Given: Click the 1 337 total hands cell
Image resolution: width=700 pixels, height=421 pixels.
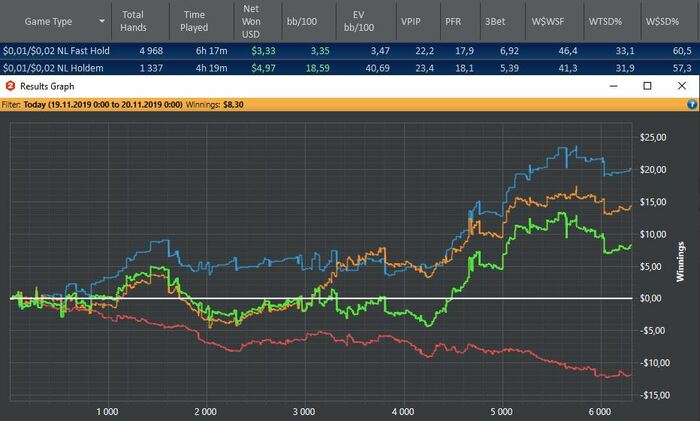Looking at the screenshot, I should (151, 68).
